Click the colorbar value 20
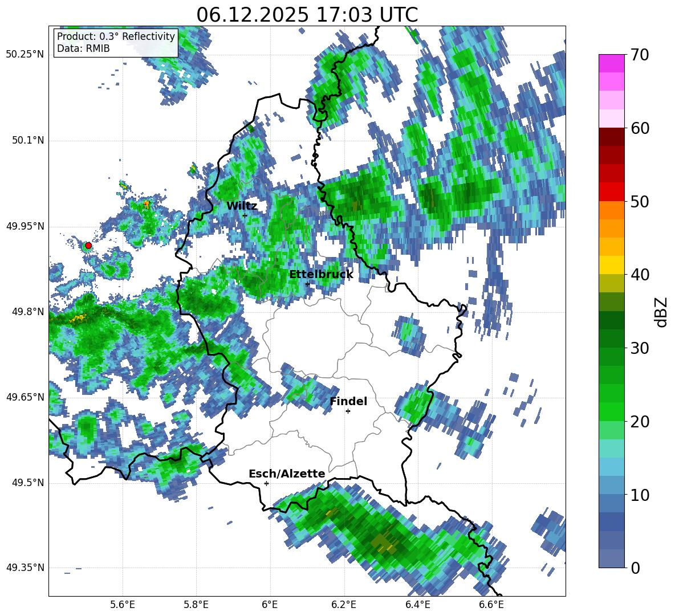675x616 pixels. point(640,421)
